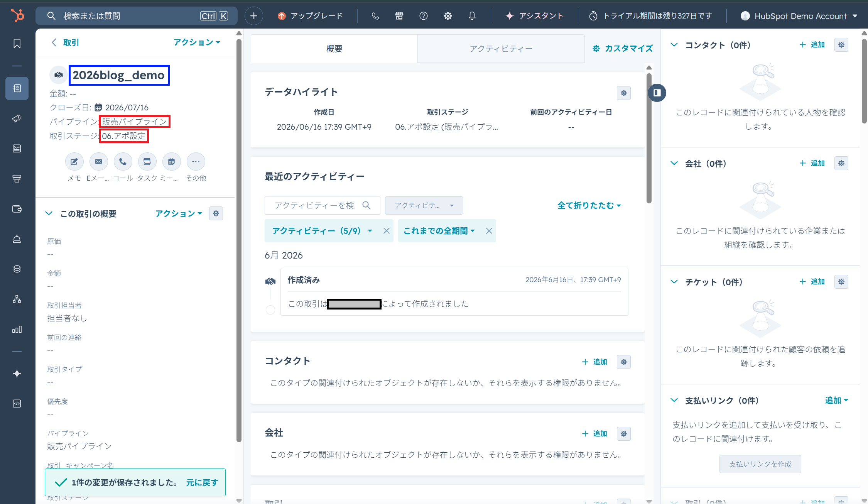This screenshot has width=868, height=504.
Task: Click 元に戻す undo link in toast
Action: coord(202,482)
